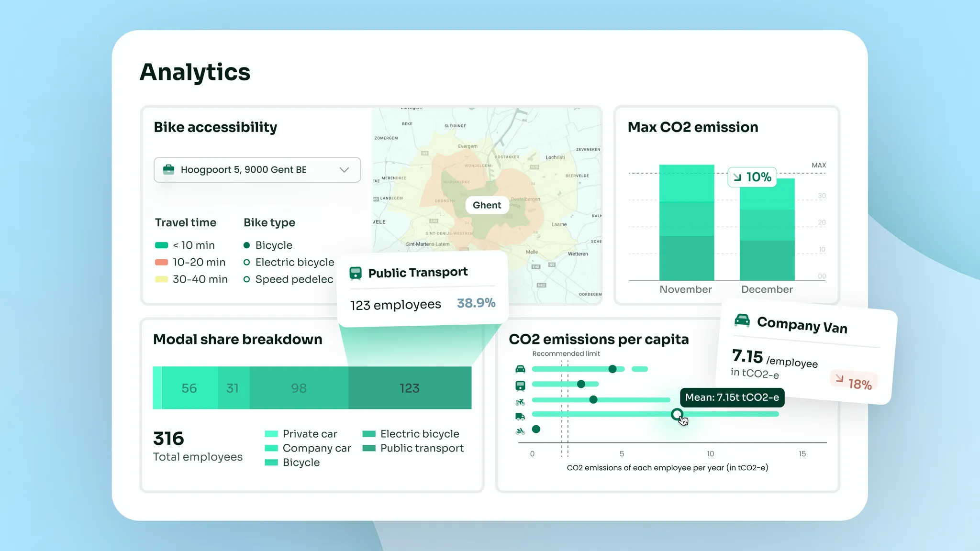Open the Hoogpoort 5 location selector
This screenshot has width=980, height=551.
[x=244, y=170]
